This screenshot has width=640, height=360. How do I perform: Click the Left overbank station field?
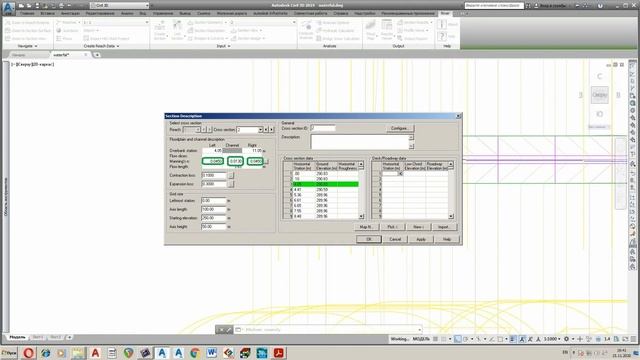212,151
